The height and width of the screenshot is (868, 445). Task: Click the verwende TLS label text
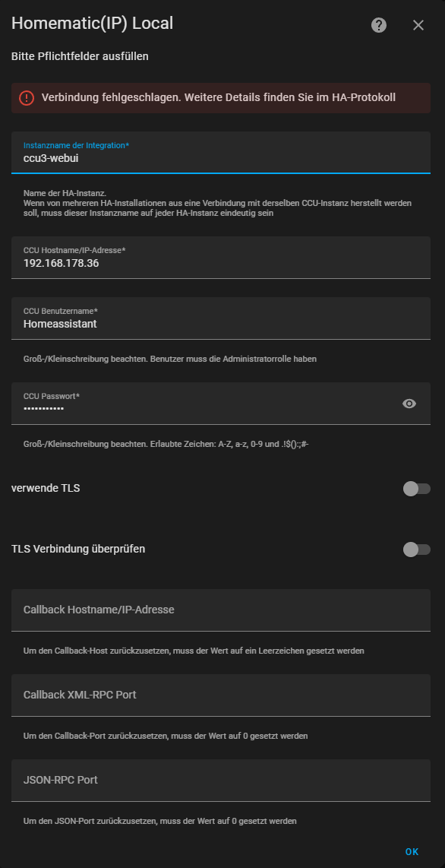click(x=46, y=488)
